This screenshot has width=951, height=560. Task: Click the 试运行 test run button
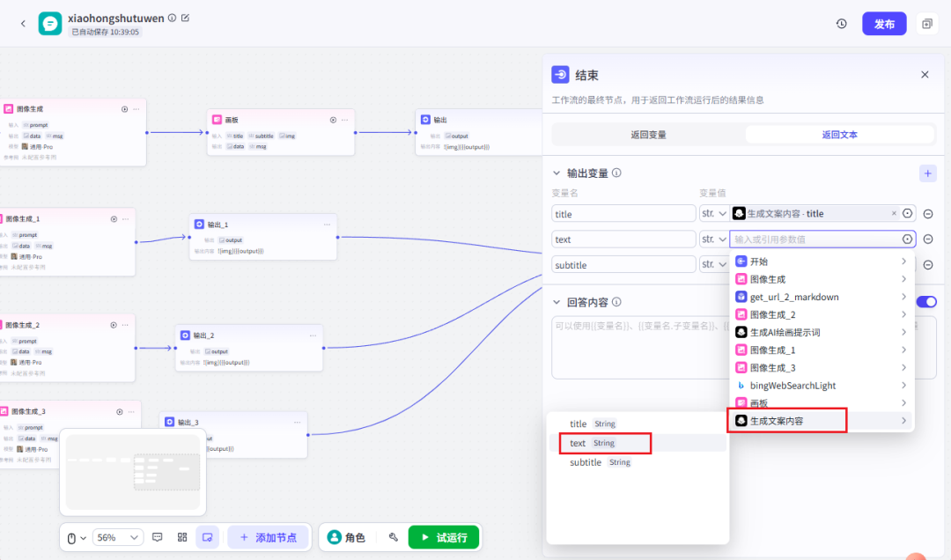[444, 538]
